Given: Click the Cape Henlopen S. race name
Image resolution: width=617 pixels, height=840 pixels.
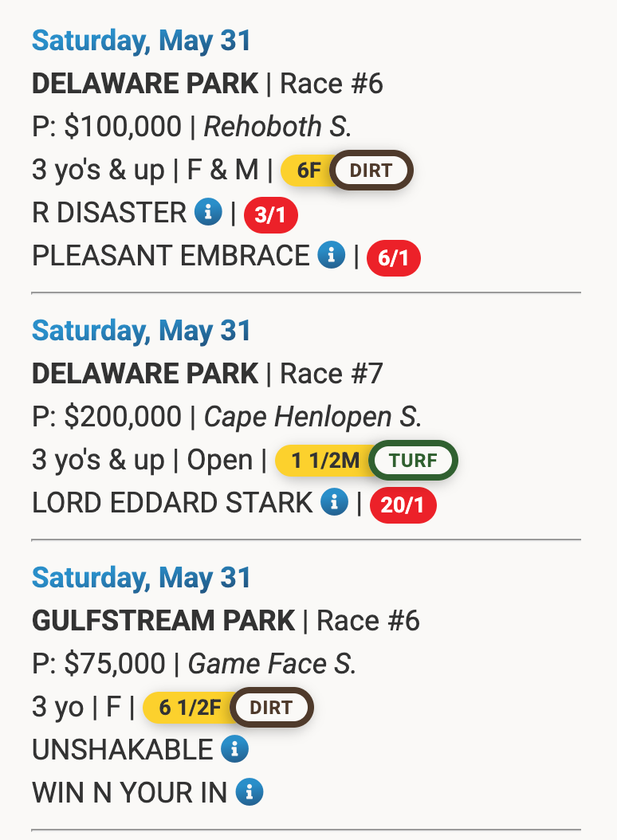Looking at the screenshot, I should [x=312, y=417].
